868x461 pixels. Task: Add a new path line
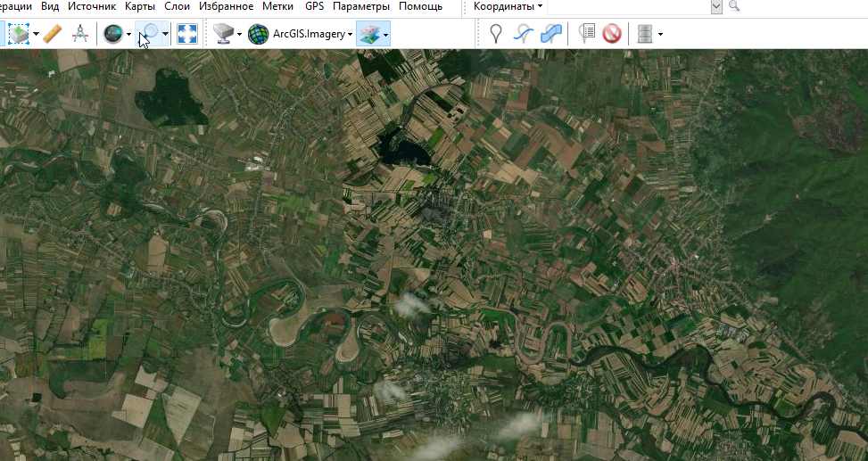click(525, 35)
